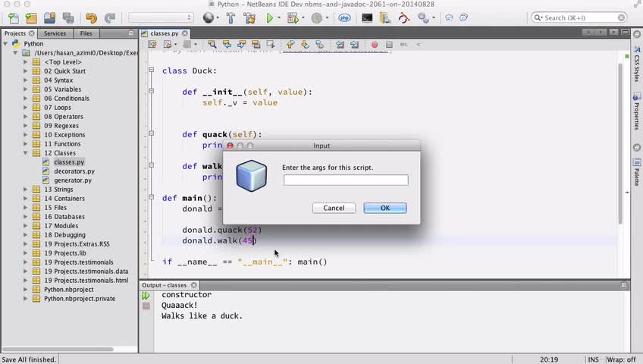Select the 16 Databases folder
The image size is (643, 364).
[x=64, y=216]
